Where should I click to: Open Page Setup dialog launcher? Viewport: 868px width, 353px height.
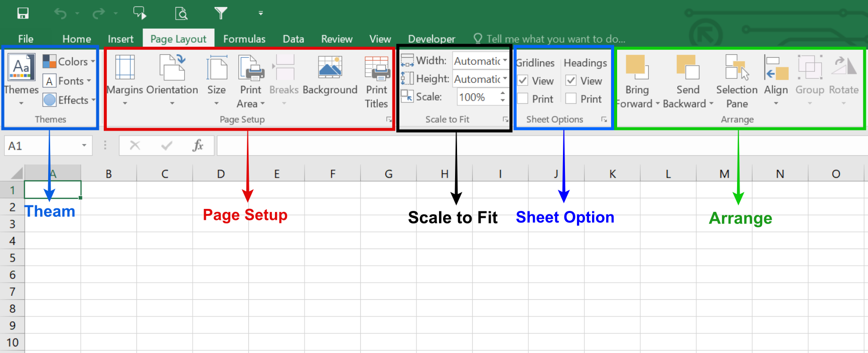389,120
